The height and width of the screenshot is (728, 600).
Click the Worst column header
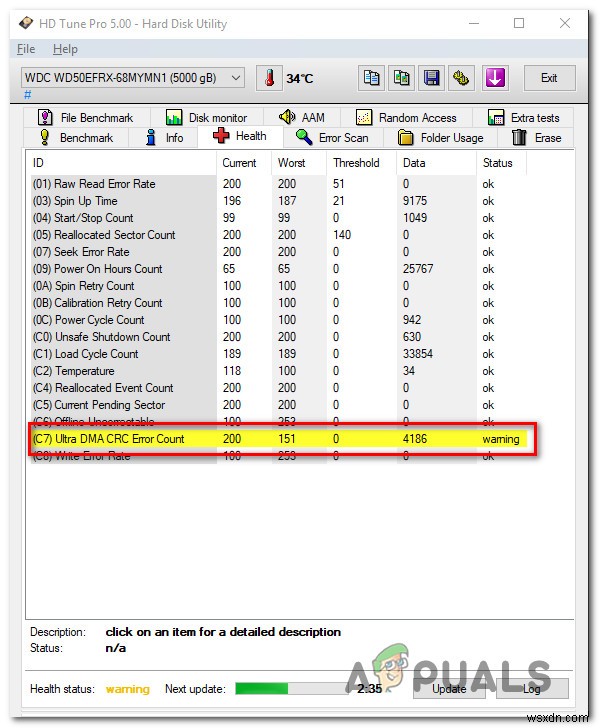pos(299,163)
